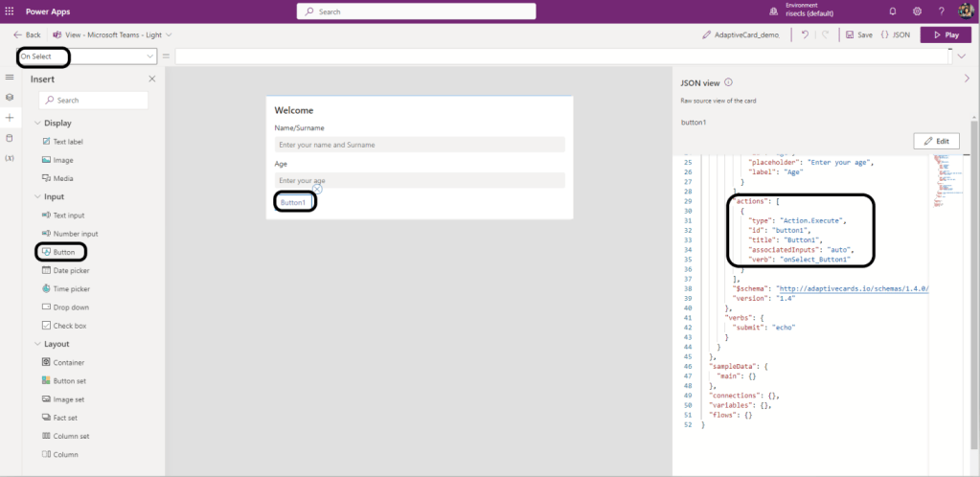This screenshot has width=980, height=477.
Task: Open the Power Apps app launcher waffle
Action: [x=10, y=11]
